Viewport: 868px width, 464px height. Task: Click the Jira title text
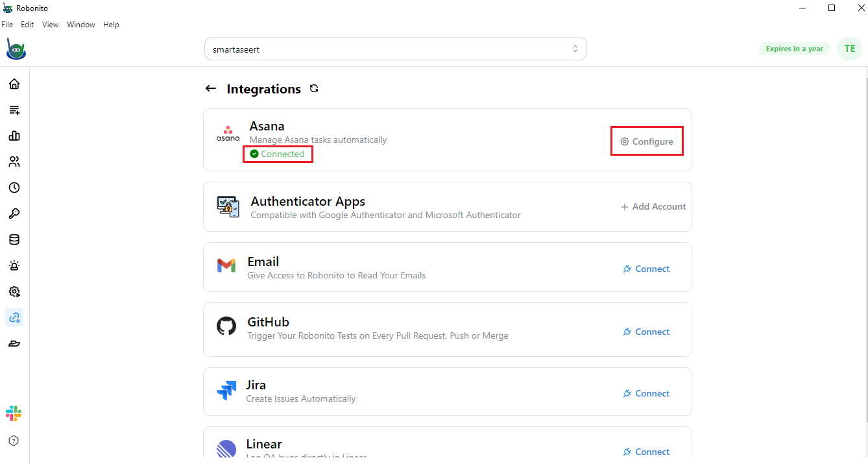tap(256, 385)
